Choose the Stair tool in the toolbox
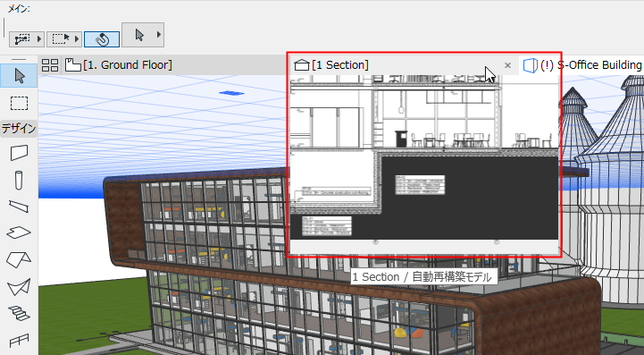 coord(19,314)
